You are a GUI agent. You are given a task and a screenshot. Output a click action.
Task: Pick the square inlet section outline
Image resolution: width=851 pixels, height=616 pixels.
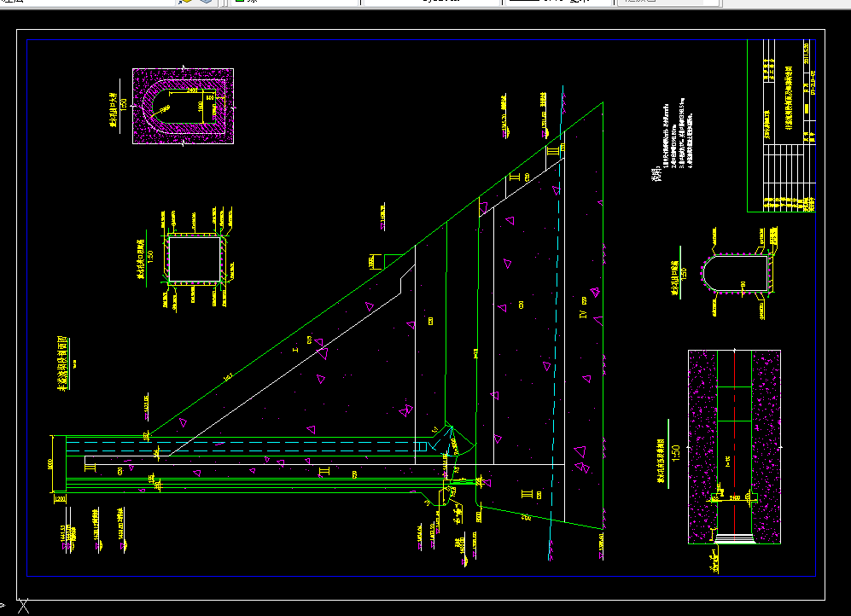tap(195, 259)
